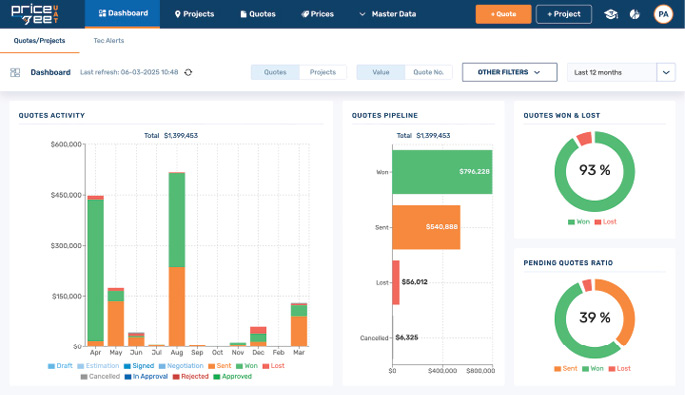Click the $56,012 Lost value label
The image size is (685, 395).
pos(415,282)
